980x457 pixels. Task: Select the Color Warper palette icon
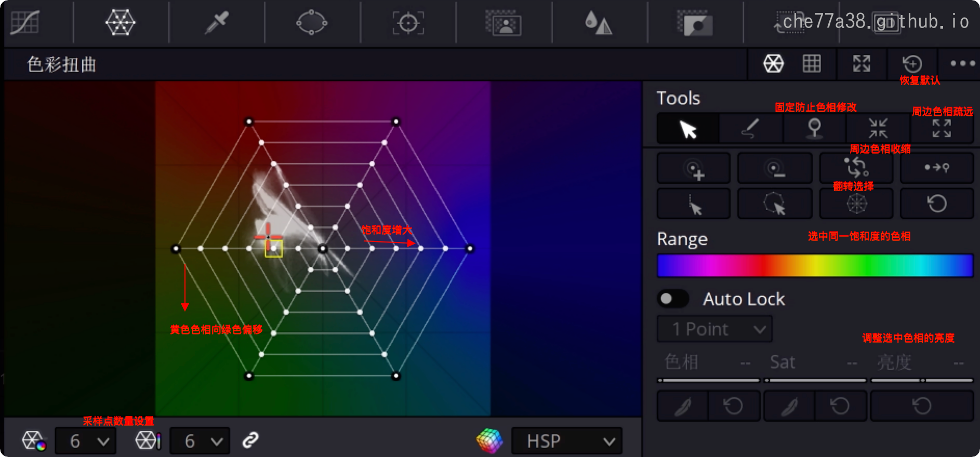tap(120, 22)
